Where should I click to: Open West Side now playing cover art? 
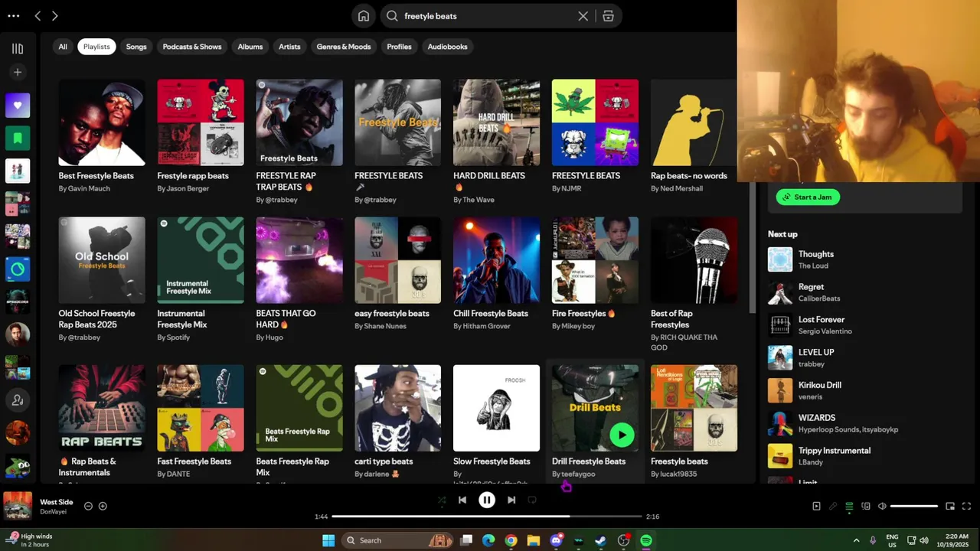18,507
